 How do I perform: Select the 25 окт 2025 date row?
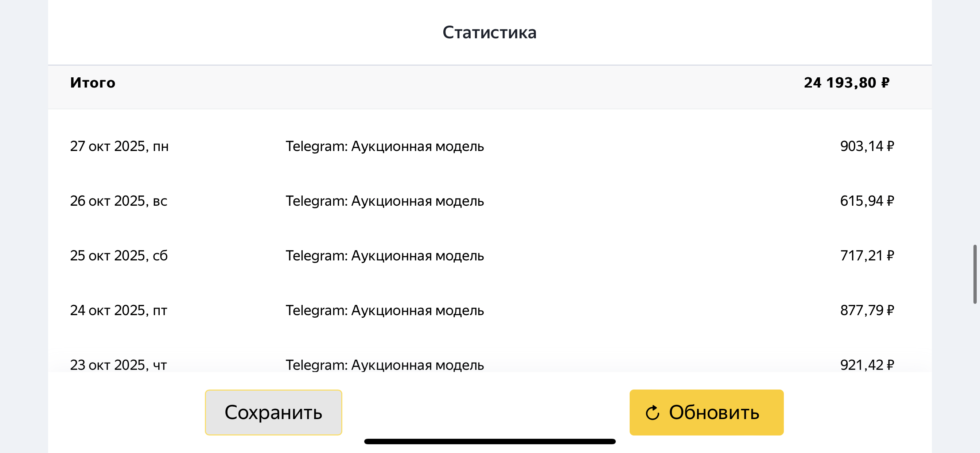point(119,256)
